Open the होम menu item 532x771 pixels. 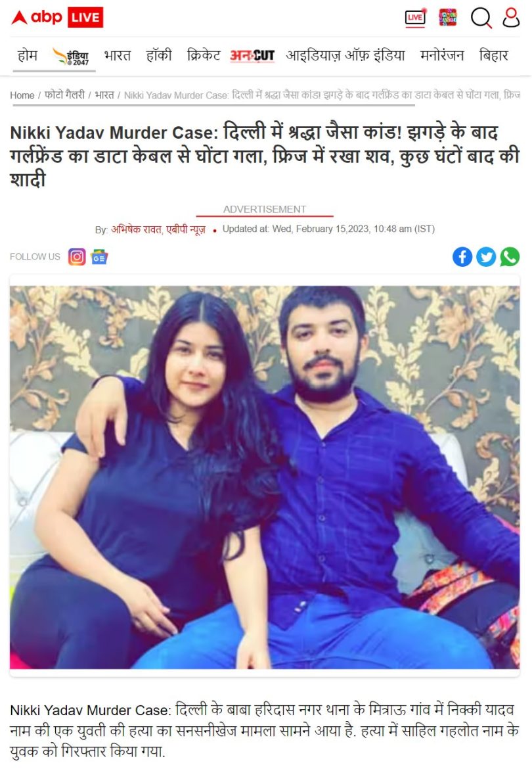click(x=28, y=55)
